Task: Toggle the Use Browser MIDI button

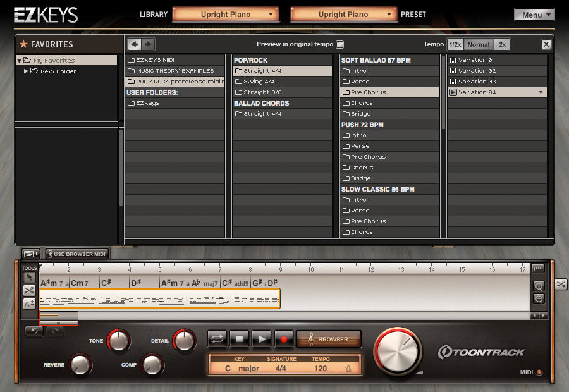Action: coord(76,253)
